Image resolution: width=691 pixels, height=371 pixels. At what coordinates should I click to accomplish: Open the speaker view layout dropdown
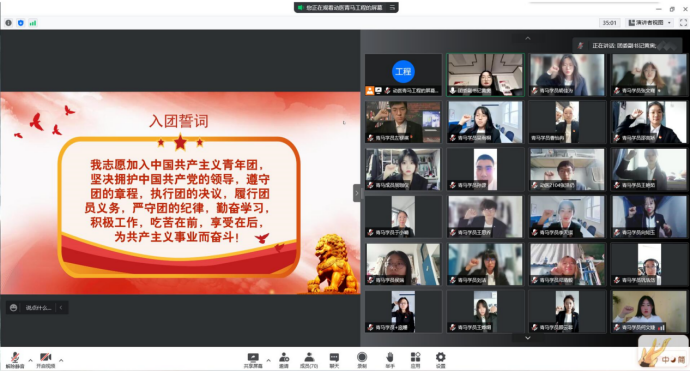point(650,22)
